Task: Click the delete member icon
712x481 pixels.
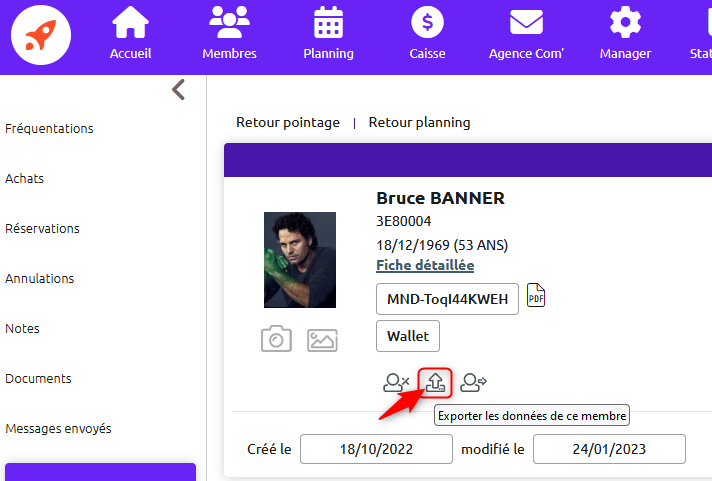Action: tap(396, 382)
